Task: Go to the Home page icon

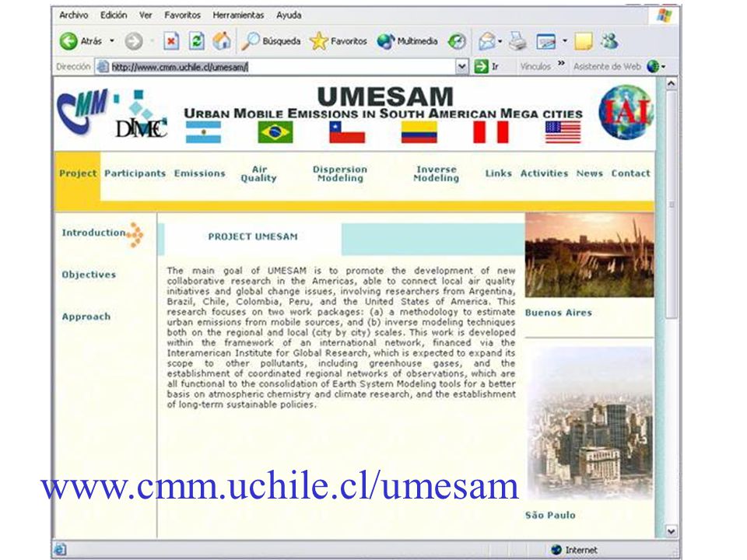Action: (x=222, y=41)
